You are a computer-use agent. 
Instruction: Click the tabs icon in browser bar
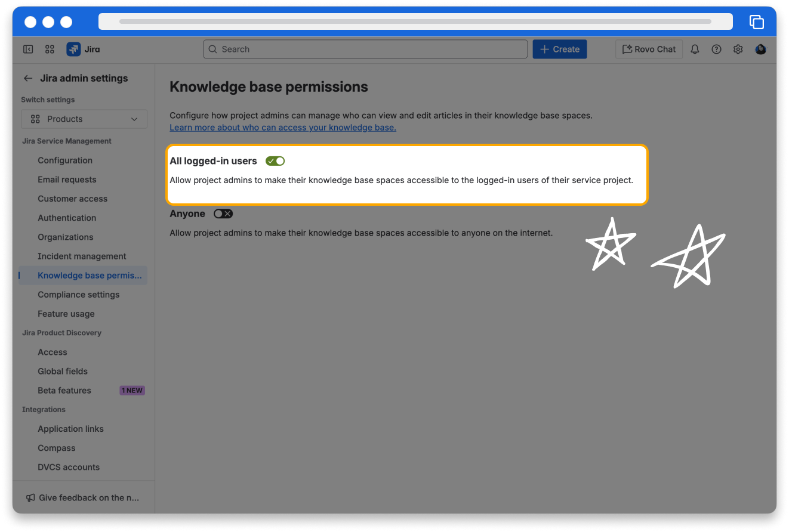pyautogui.click(x=756, y=22)
